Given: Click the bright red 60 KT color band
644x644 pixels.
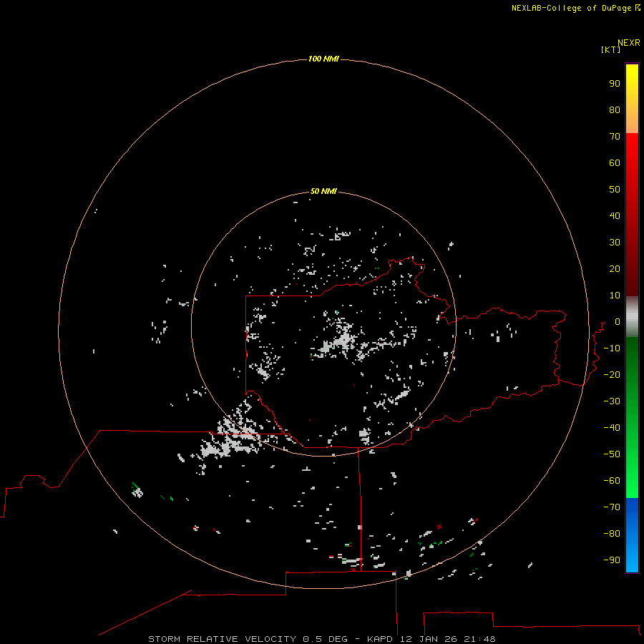Looking at the screenshot, I should [632, 162].
